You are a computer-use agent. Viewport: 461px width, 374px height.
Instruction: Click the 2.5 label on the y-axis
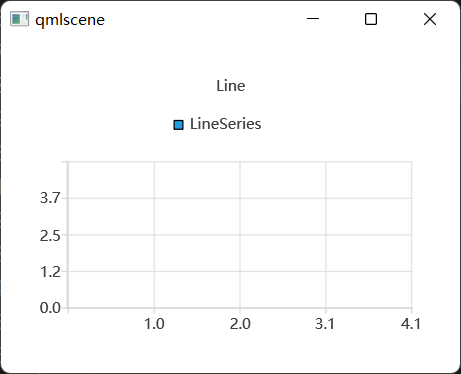tap(50, 236)
